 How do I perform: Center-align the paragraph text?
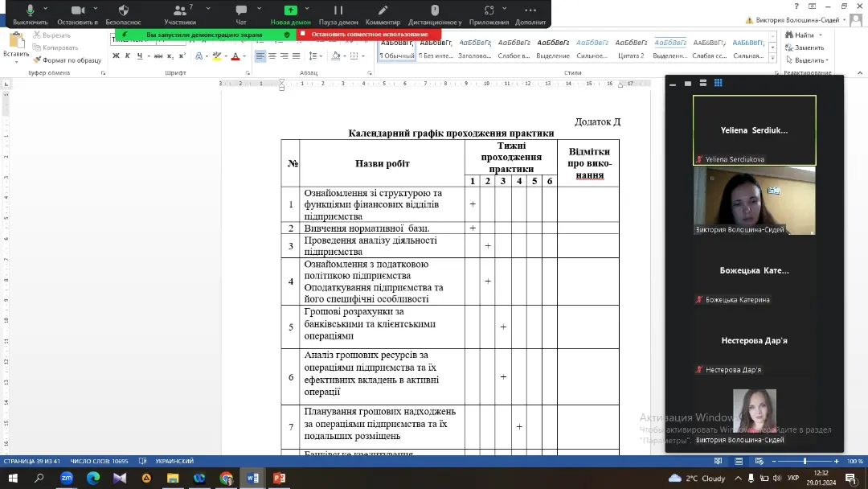(272, 56)
